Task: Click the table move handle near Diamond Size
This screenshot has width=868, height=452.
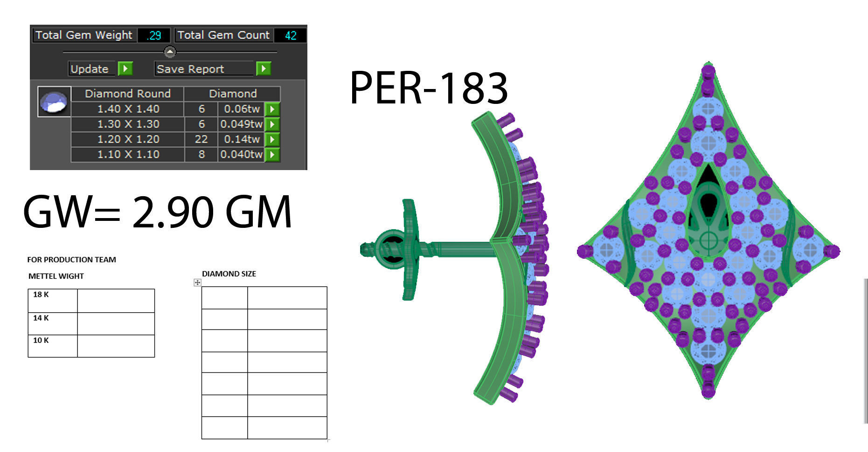Action: point(197,282)
